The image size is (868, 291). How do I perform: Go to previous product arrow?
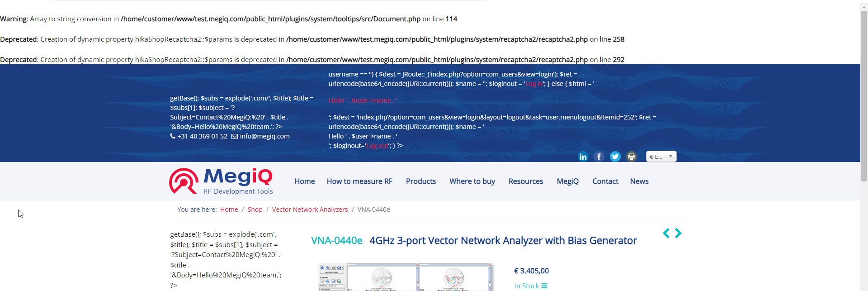click(x=666, y=233)
